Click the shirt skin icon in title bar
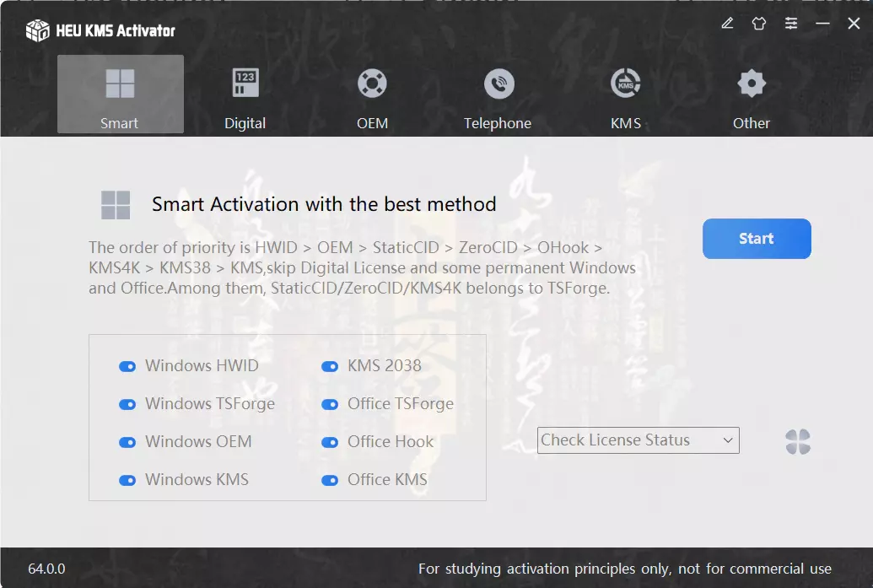 (759, 23)
